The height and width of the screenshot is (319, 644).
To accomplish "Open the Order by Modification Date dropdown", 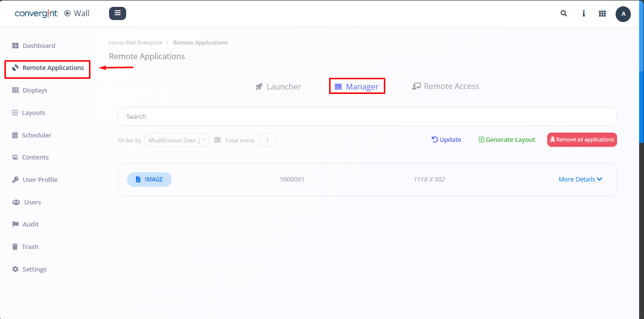I will tap(177, 140).
